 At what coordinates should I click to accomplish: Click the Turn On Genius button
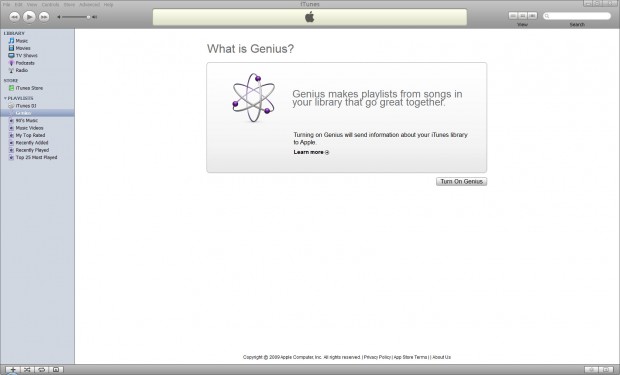pyautogui.click(x=461, y=181)
